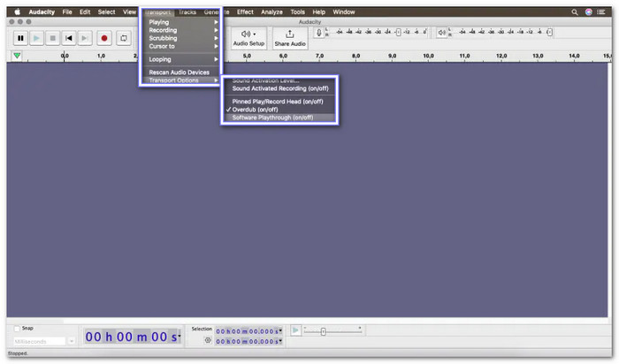
Task: Open selection end time format dropdown
Action: pyautogui.click(x=280, y=341)
